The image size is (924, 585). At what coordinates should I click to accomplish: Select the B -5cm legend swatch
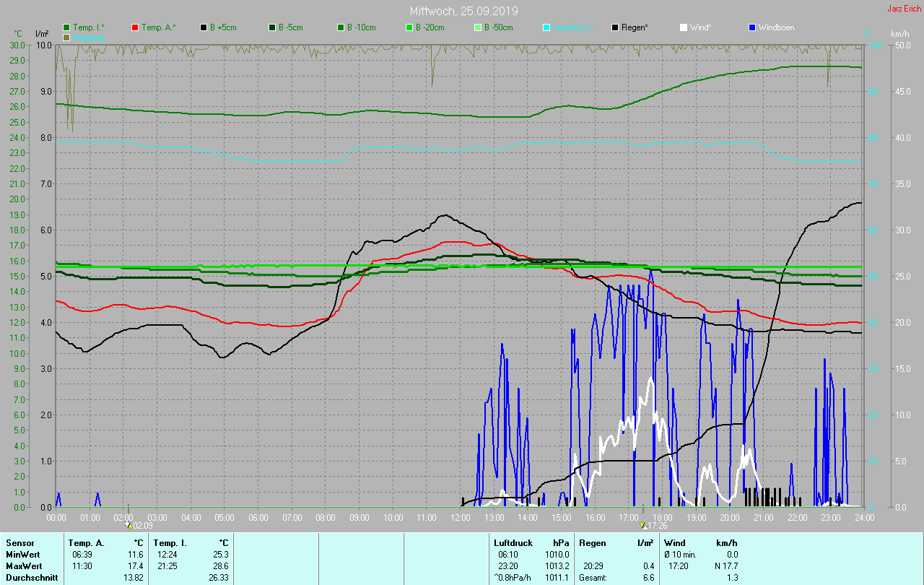click(272, 27)
